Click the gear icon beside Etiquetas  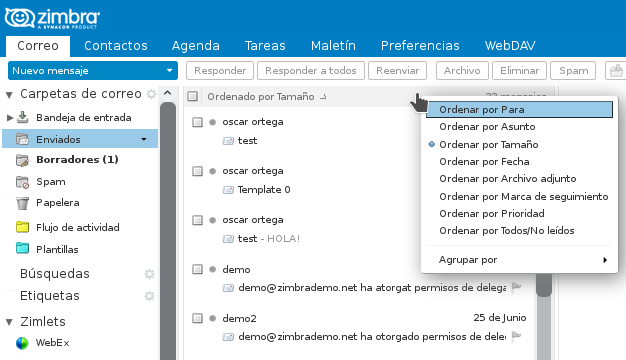149,296
